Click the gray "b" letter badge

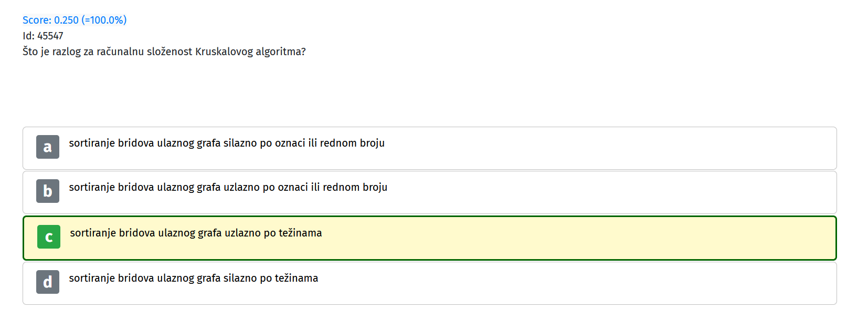click(48, 191)
